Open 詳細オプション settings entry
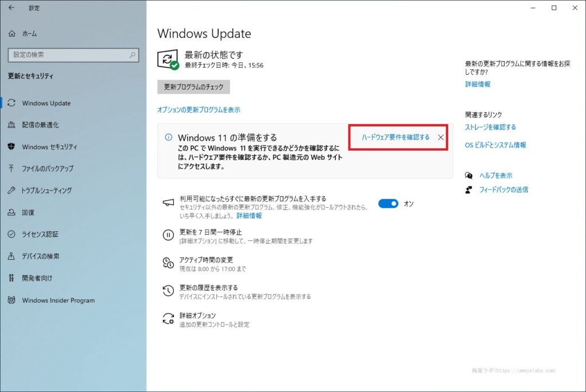The height and width of the screenshot is (392, 586). click(197, 315)
